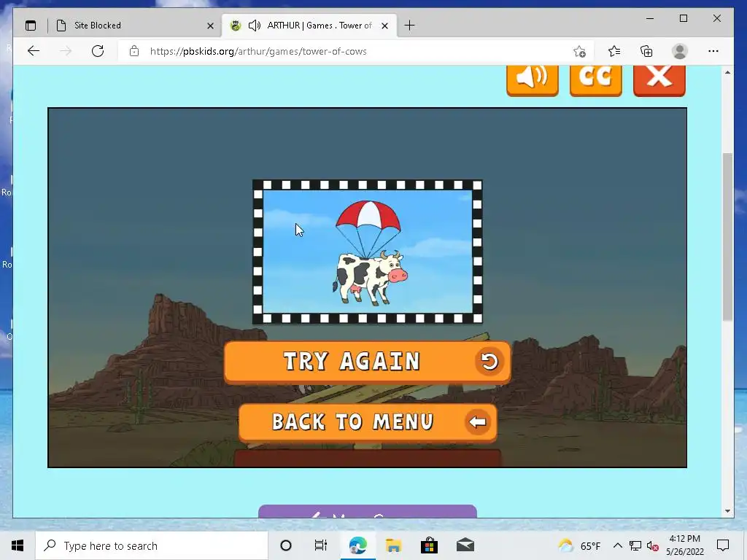Click the scroll up arrow of the page

point(727,72)
